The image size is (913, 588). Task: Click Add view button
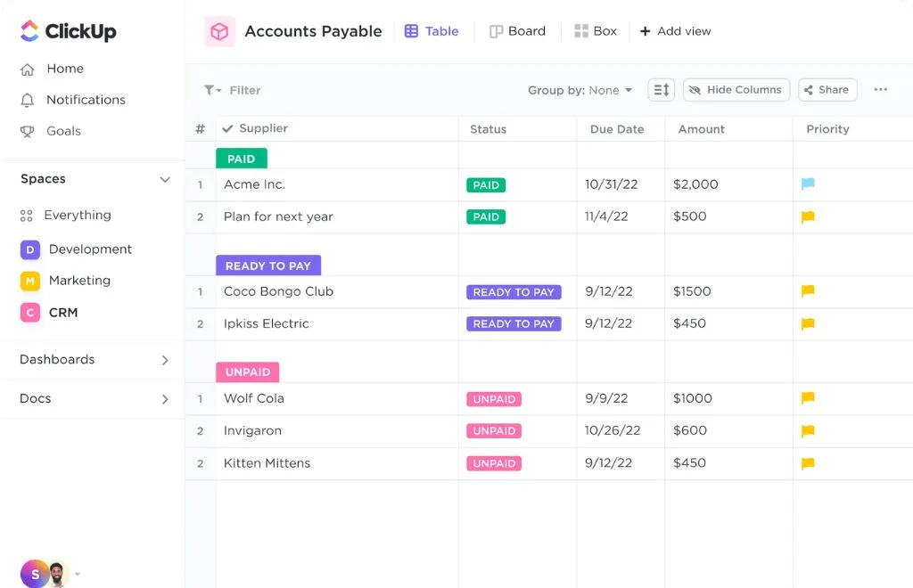[x=675, y=31]
